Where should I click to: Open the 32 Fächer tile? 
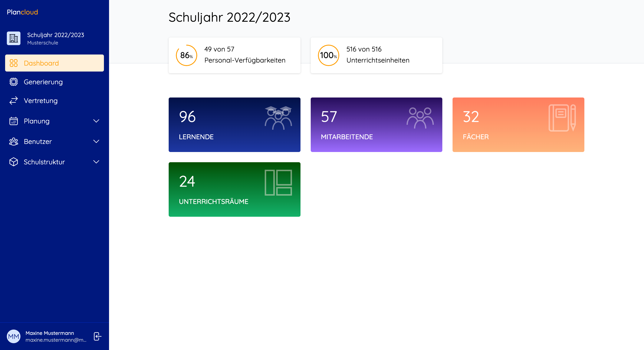click(518, 125)
